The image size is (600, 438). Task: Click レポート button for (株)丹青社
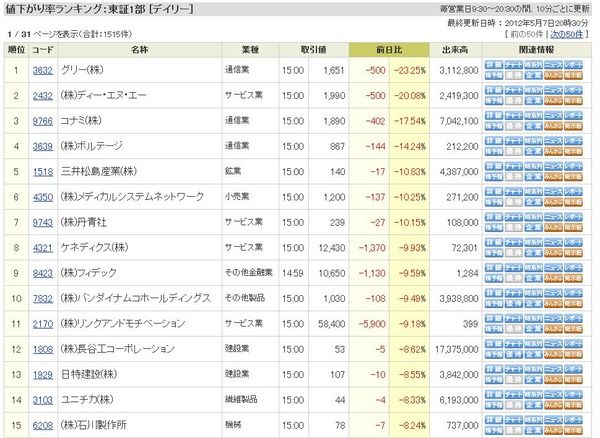(573, 217)
